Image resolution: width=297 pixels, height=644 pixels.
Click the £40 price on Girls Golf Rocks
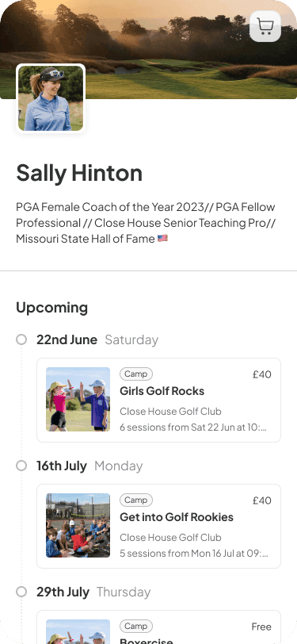pos(262,374)
